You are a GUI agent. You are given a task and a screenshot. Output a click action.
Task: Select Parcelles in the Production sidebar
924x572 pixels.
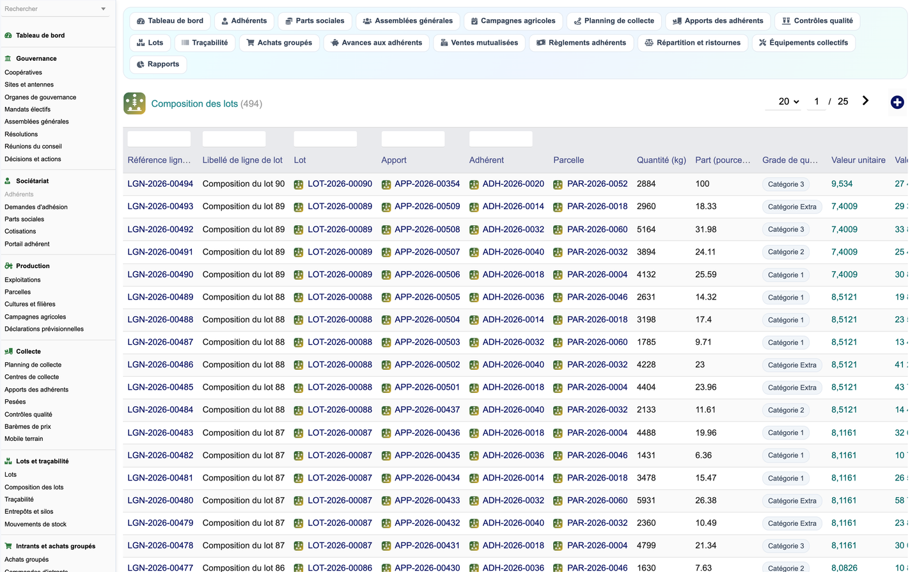[18, 292]
